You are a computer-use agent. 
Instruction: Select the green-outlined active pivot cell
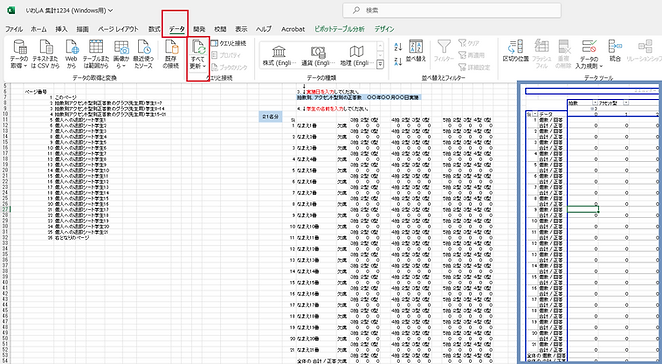coord(583,209)
